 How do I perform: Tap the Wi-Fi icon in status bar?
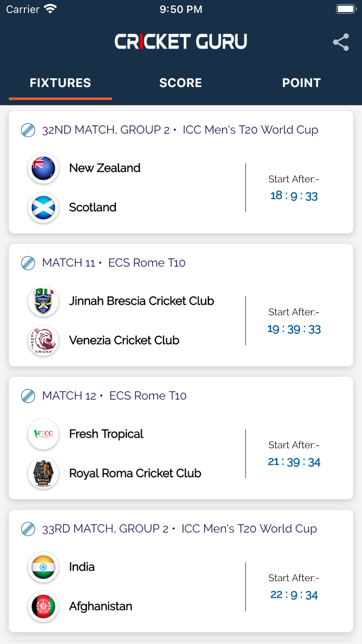coord(50,8)
